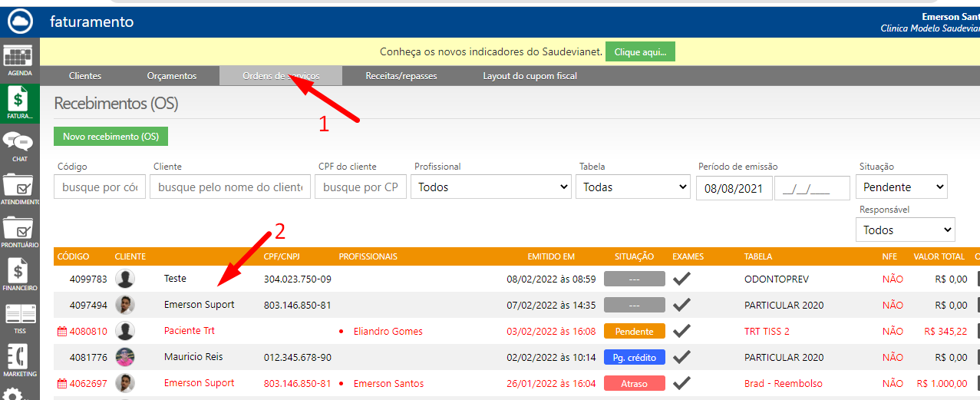Viewport: 980px width, 400px height.
Task: Click the exames checkmark for order 4097494
Action: 682,305
